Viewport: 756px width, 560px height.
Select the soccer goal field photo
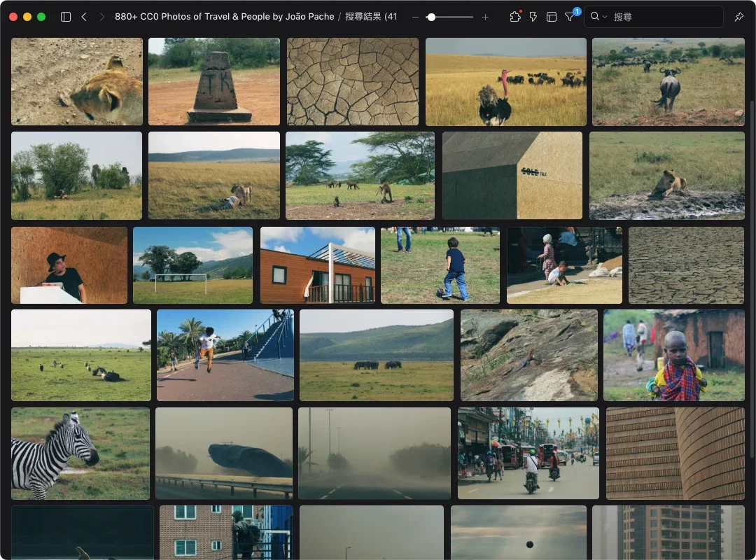[192, 265]
